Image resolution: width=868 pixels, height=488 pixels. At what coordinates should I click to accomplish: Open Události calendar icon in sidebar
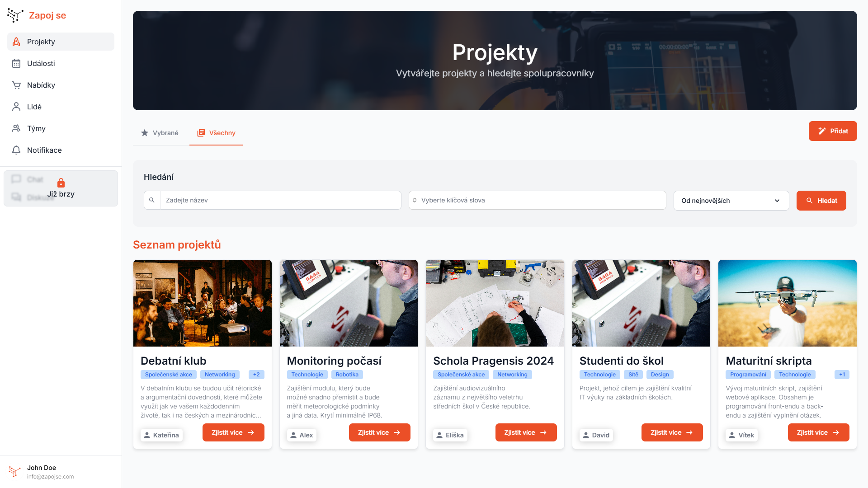(16, 63)
